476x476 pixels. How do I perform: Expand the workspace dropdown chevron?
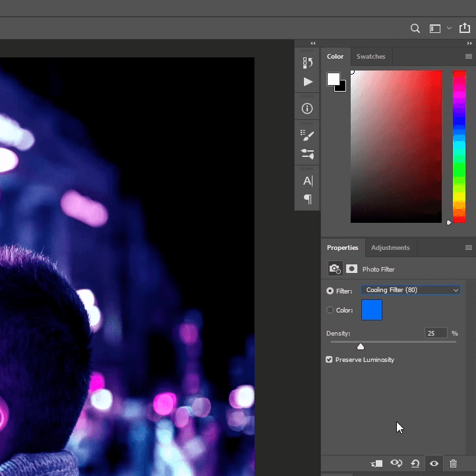449,28
